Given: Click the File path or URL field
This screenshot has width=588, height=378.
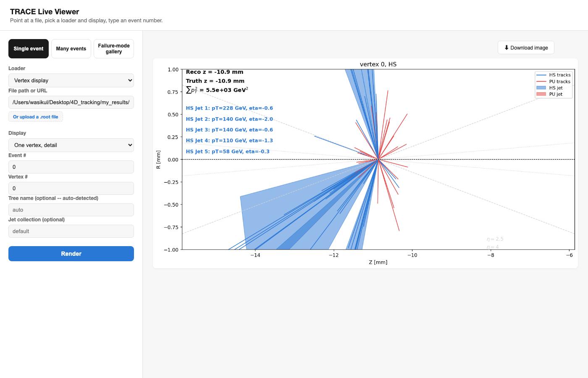Looking at the screenshot, I should 71,102.
